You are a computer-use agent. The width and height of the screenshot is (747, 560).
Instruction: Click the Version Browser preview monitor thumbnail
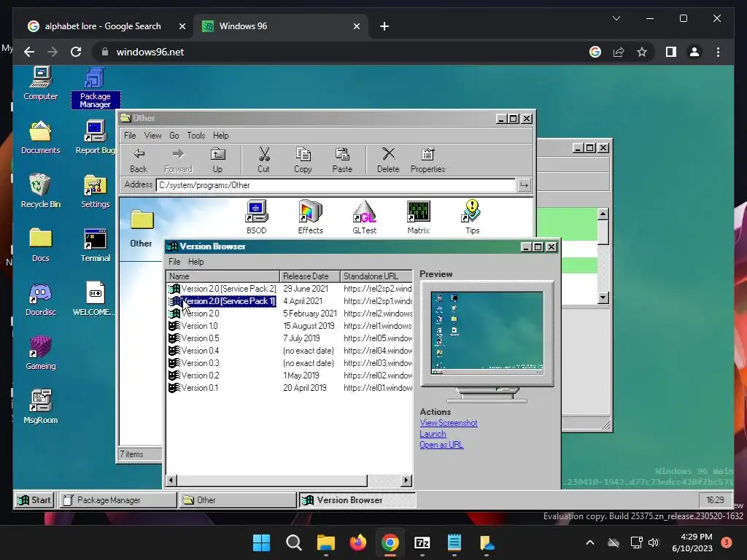click(487, 332)
